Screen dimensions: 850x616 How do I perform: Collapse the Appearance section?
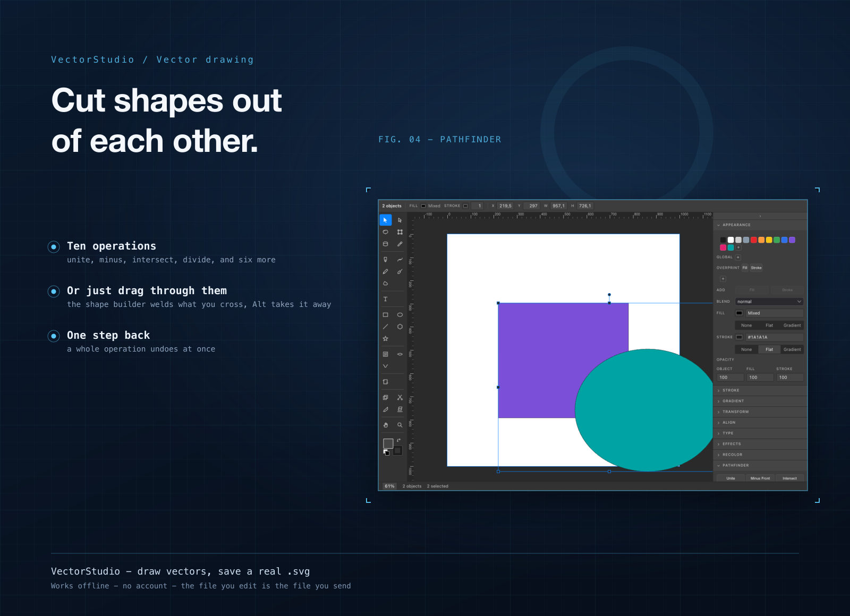tap(760, 225)
